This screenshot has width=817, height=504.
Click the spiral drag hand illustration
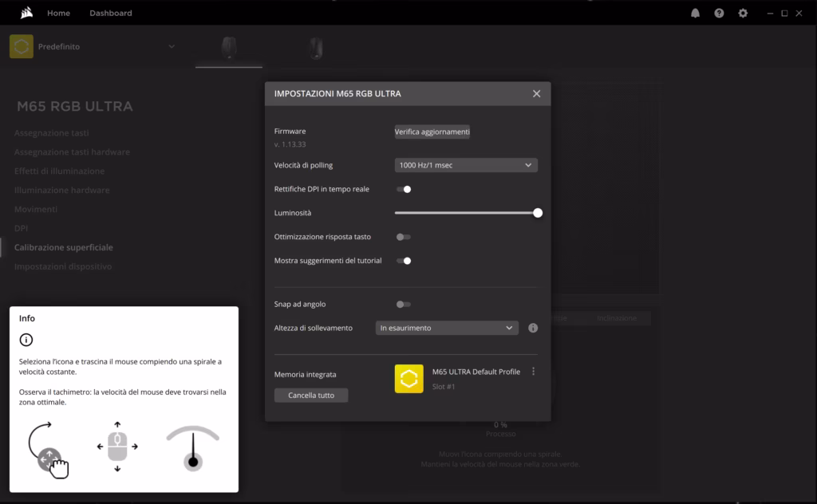(49, 450)
